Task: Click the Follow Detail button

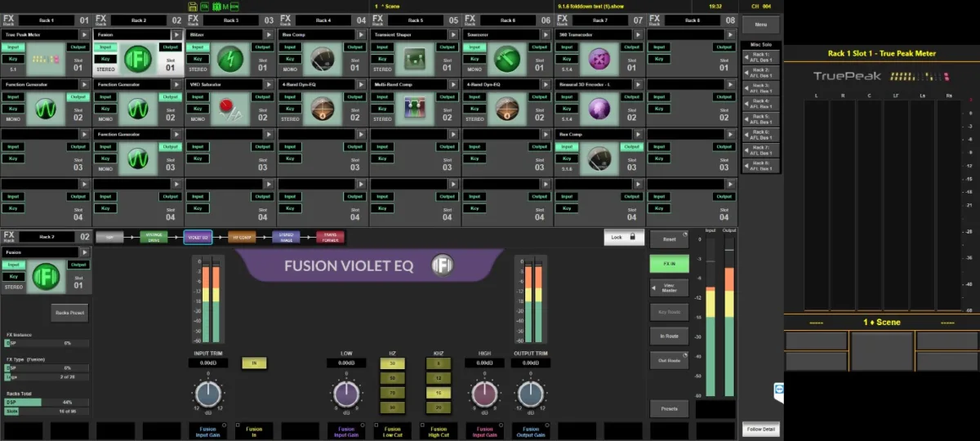Action: tap(761, 429)
